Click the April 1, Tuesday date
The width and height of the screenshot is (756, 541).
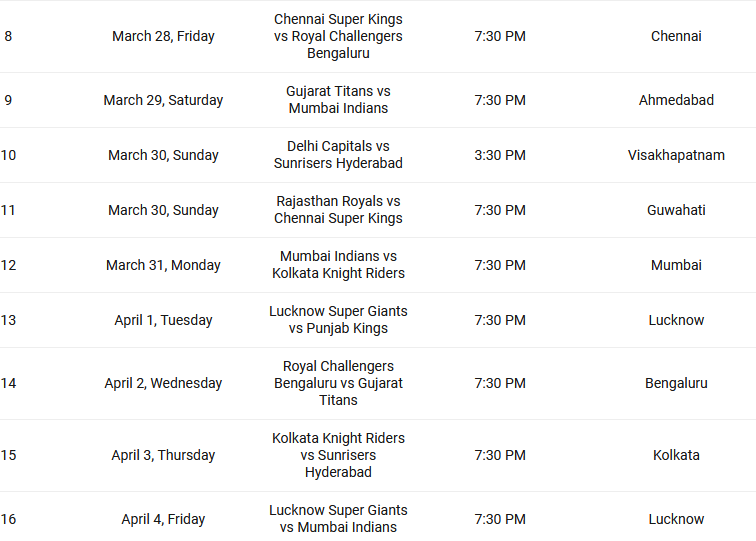pyautogui.click(x=163, y=320)
